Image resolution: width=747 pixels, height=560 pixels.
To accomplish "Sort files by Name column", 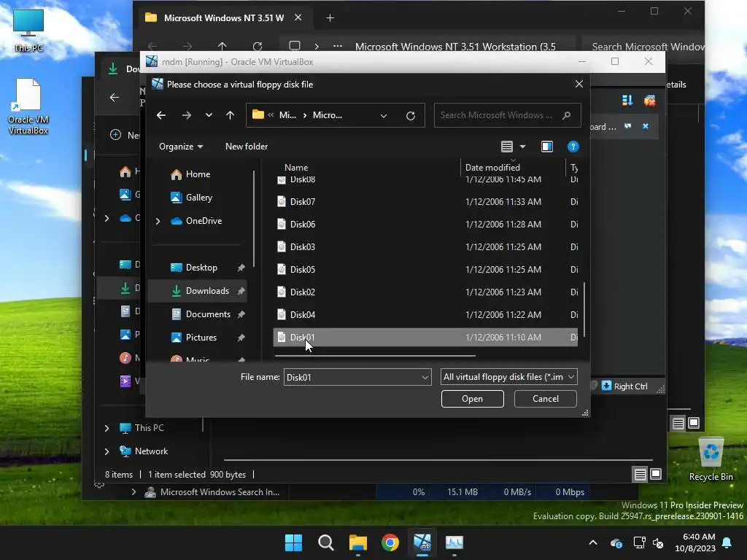I will (x=296, y=168).
